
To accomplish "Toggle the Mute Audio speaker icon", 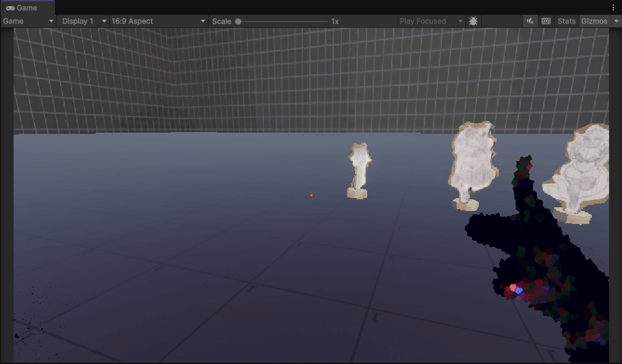I will click(530, 21).
